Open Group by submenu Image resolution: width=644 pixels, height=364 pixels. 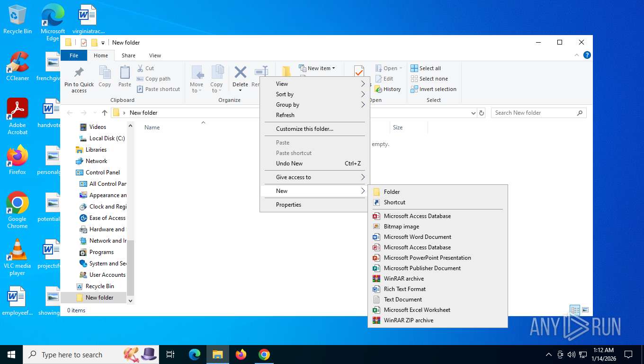tap(314, 105)
